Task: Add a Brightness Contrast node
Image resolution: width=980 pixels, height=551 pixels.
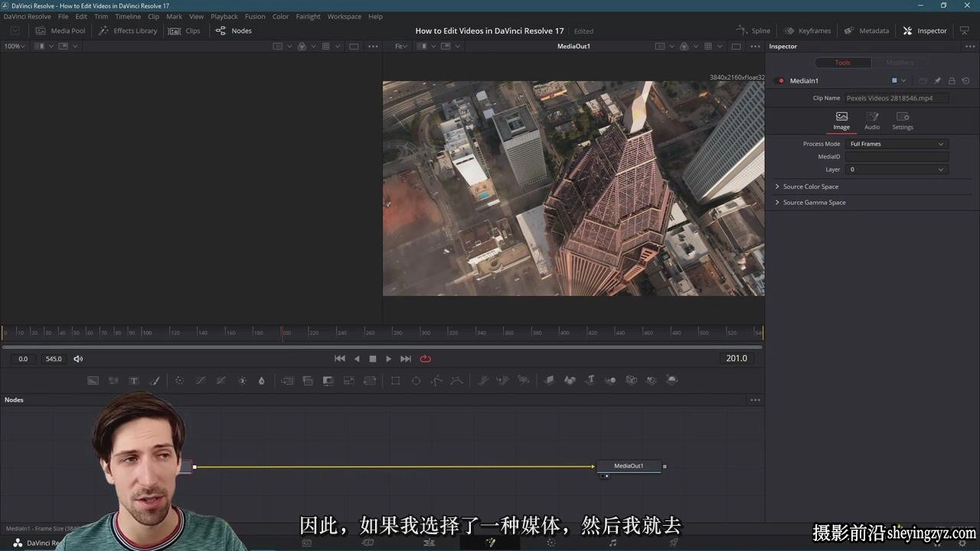Action: [242, 380]
